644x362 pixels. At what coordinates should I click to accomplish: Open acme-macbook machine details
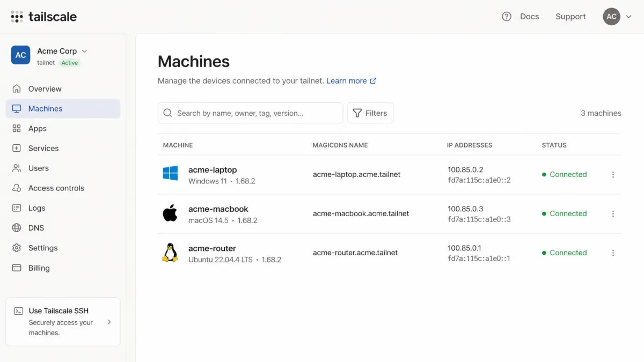pyautogui.click(x=218, y=209)
